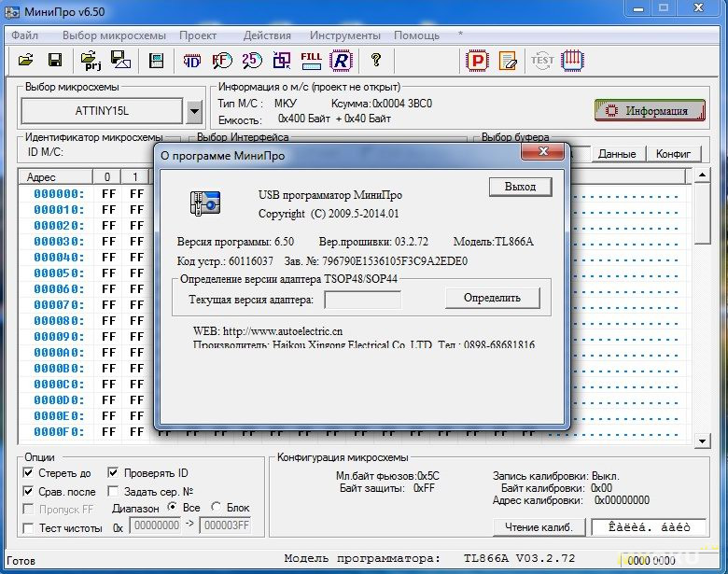
Task: Enable the 'Тест чистоты' checkbox
Action: tap(28, 528)
